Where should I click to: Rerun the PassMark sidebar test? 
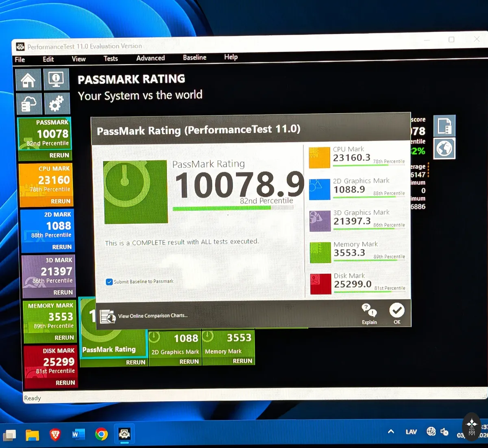pos(59,155)
